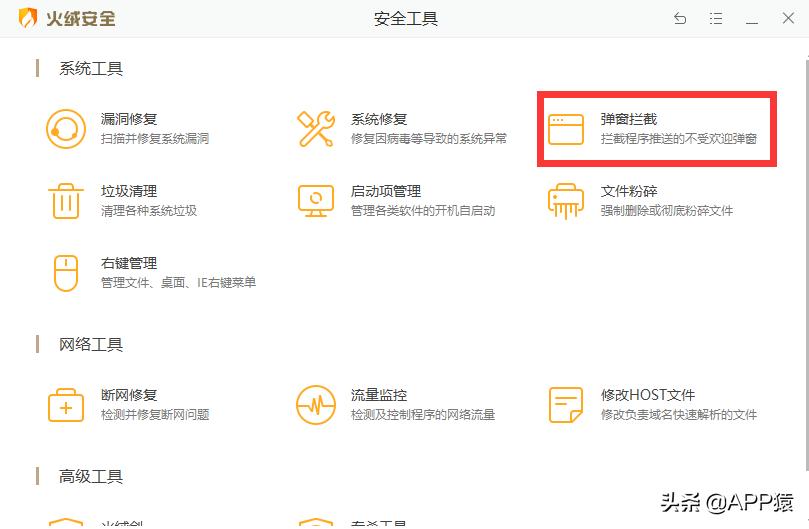The height and width of the screenshot is (529, 809).
Task: Click the 断网修复 first-aid kit icon
Action: [66, 405]
